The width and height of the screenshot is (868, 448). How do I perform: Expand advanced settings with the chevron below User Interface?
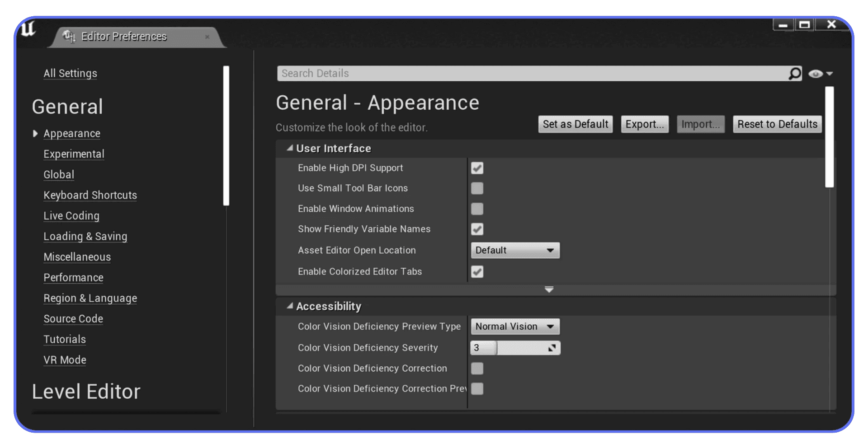tap(549, 289)
